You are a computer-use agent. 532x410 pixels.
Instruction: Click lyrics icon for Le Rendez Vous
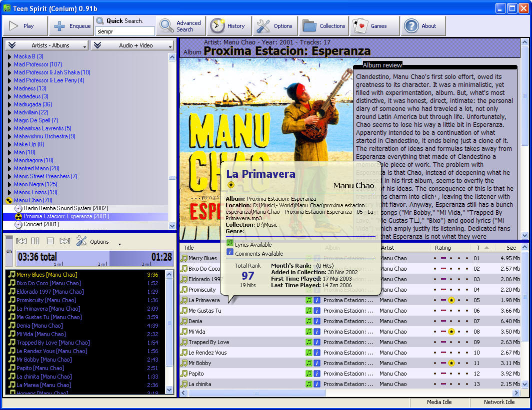309,353
